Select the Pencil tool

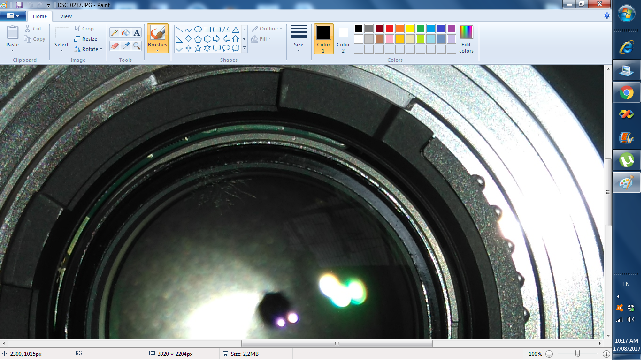coord(114,32)
